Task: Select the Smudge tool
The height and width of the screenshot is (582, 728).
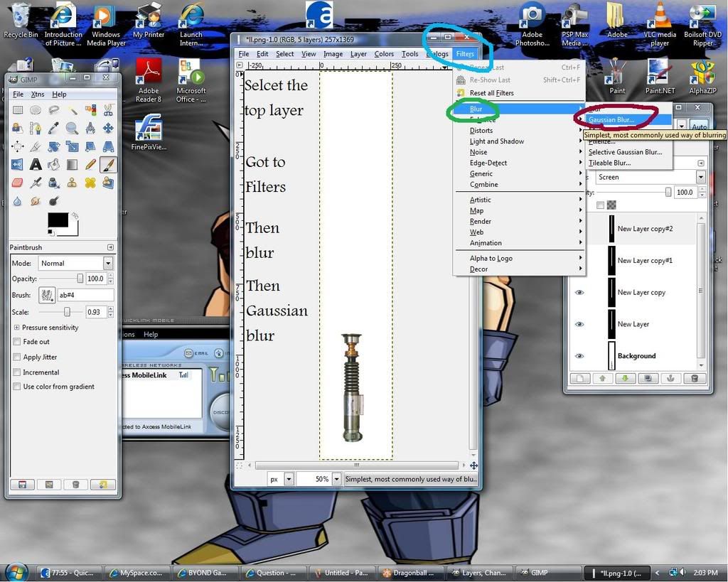Action: (x=36, y=201)
